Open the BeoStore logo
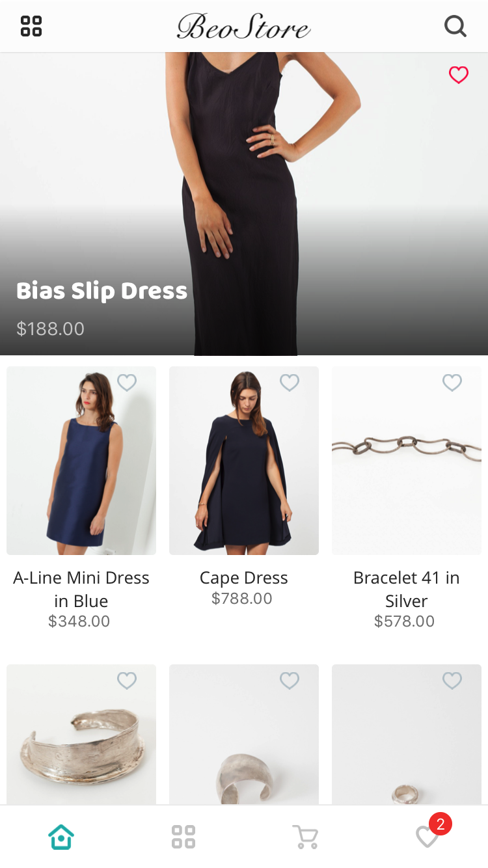Image resolution: width=488 pixels, height=868 pixels. click(244, 26)
